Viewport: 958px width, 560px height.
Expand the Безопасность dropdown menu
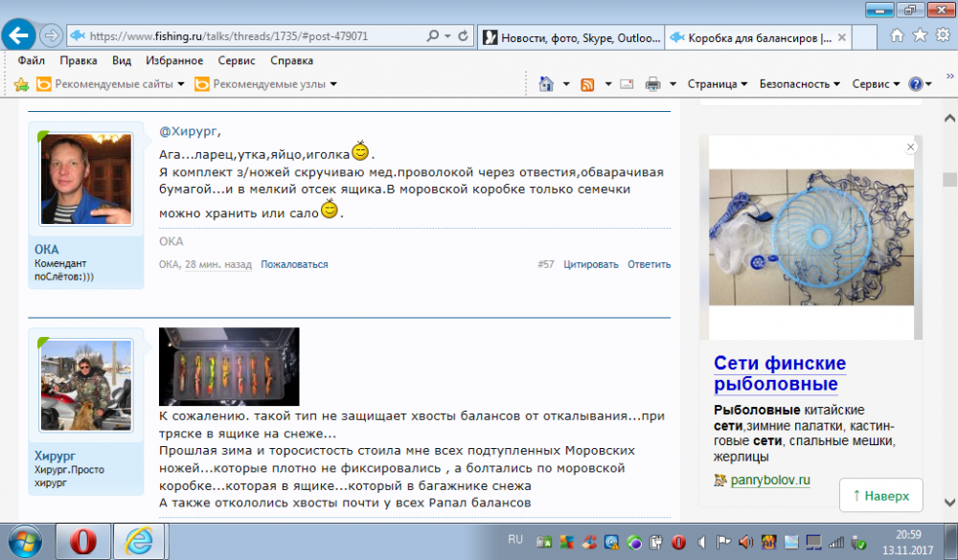(800, 84)
